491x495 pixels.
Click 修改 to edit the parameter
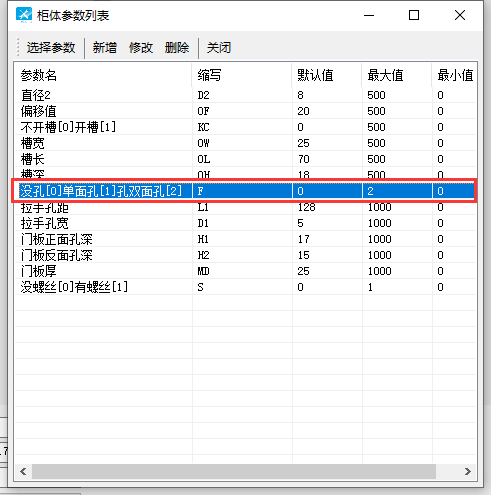tap(141, 48)
